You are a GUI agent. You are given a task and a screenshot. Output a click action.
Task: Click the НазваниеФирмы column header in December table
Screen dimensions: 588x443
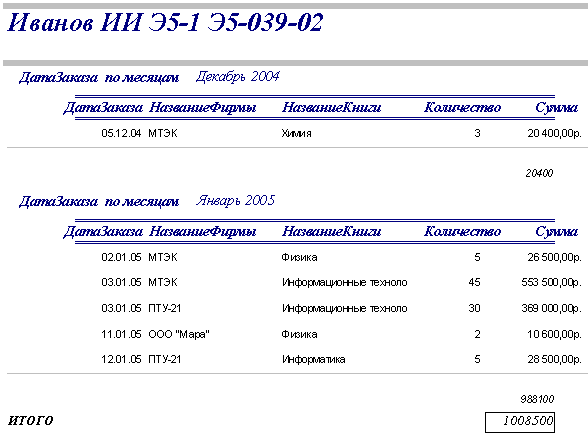tap(202, 108)
